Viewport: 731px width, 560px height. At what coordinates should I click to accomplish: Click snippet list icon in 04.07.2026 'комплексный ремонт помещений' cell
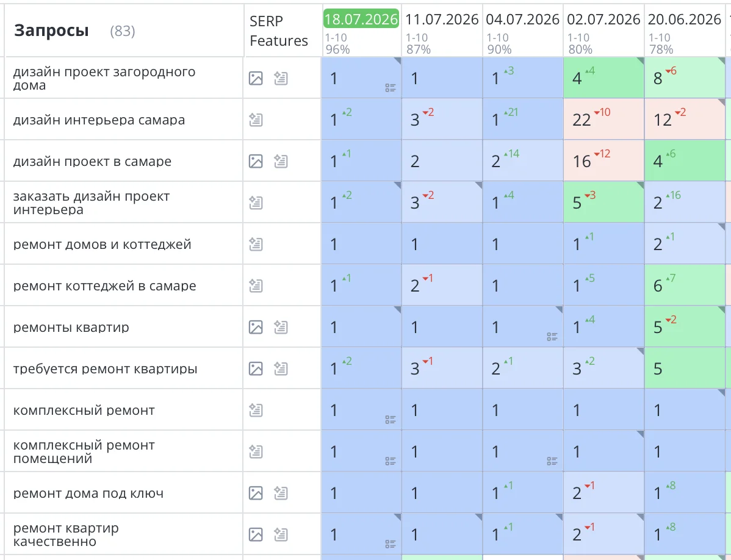coord(552,461)
